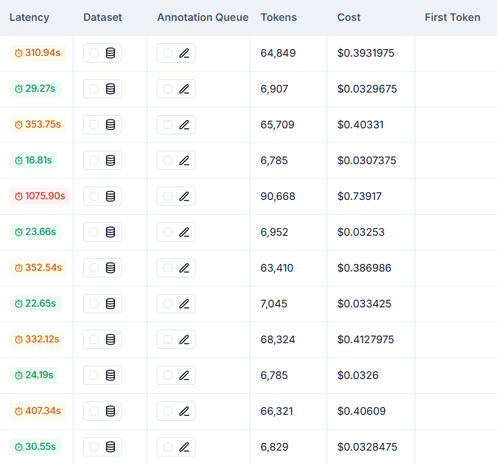Viewport: 497px width, 464px height.
Task: Tick annotation queue checkbox for 310.94s run
Action: click(168, 53)
